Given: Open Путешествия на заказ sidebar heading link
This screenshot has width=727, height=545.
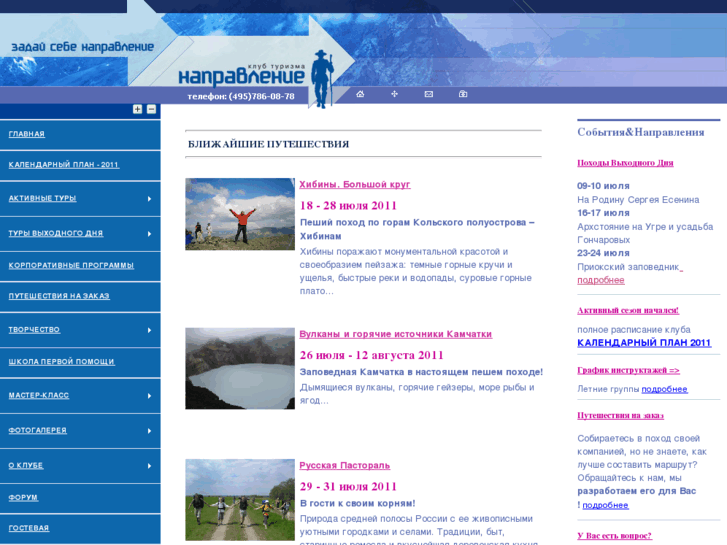Looking at the screenshot, I should tap(620, 416).
